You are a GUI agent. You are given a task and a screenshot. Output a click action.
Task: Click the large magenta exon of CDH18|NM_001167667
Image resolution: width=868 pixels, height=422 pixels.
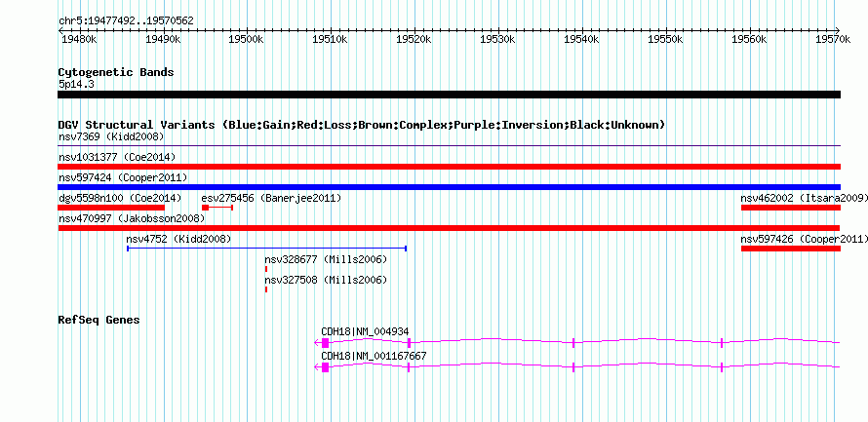click(x=325, y=367)
